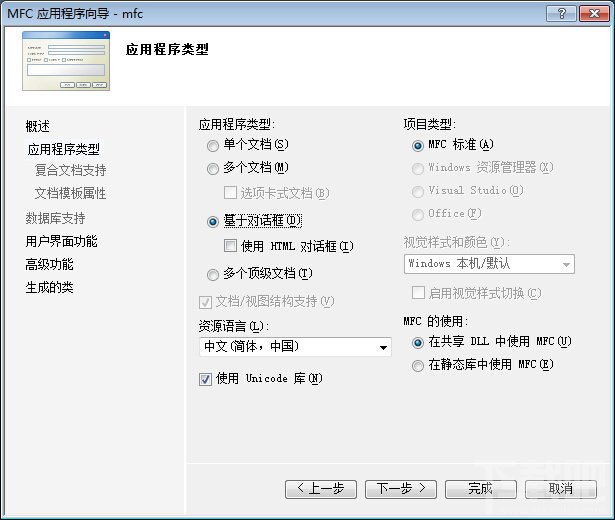Select 应用程序类型 in the sidebar
615x520 pixels.
coord(64,149)
